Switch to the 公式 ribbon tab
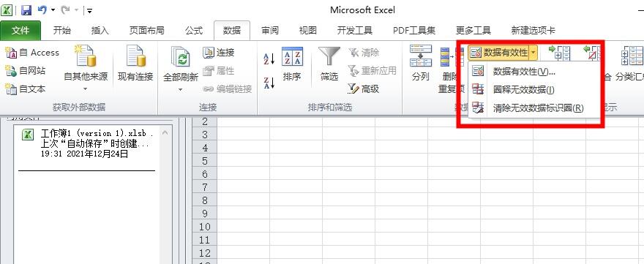The width and height of the screenshot is (644, 264). click(194, 31)
